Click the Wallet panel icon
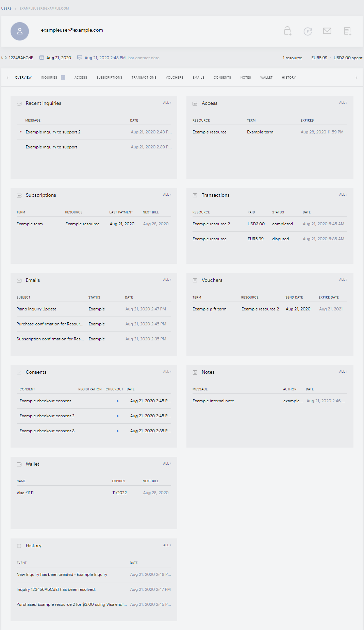This screenshot has height=630, width=364. click(19, 464)
